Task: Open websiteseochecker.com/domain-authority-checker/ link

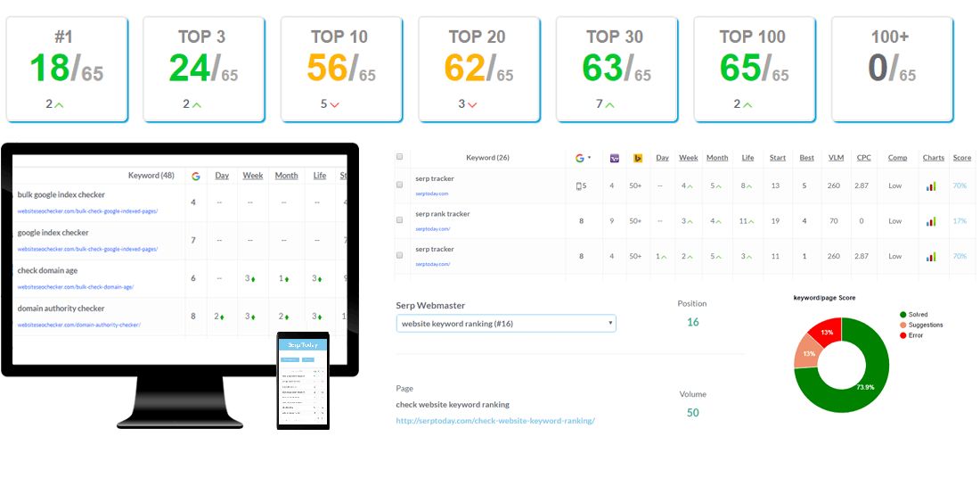Action: pyautogui.click(x=78, y=325)
